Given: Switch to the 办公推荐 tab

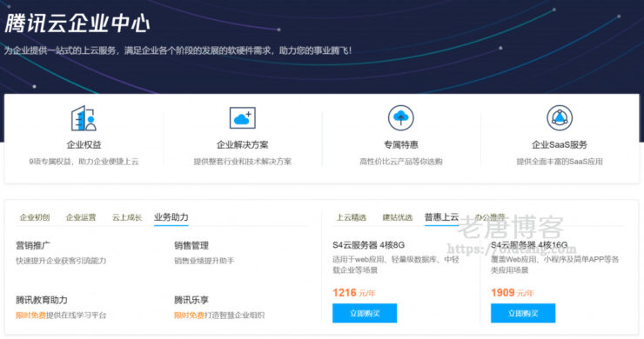Looking at the screenshot, I should [x=490, y=217].
